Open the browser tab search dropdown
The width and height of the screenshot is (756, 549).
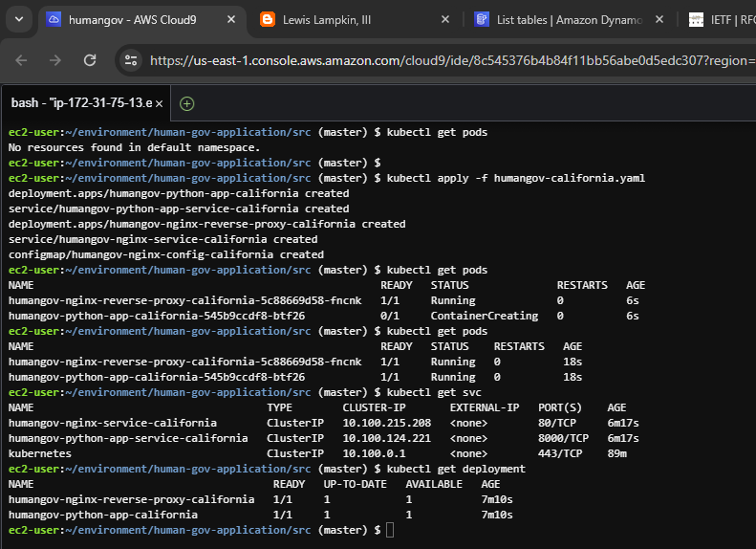click(x=19, y=19)
